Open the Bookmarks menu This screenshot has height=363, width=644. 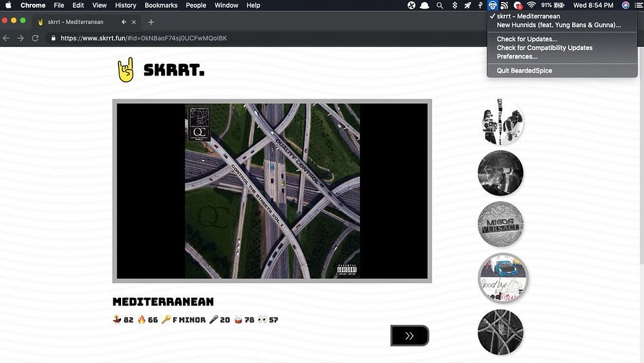click(x=161, y=5)
